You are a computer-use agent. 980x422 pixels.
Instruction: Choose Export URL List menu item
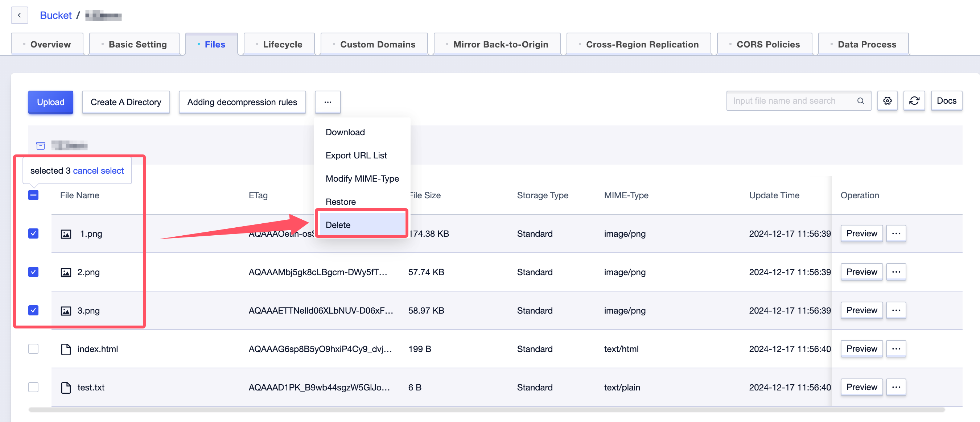(x=362, y=156)
